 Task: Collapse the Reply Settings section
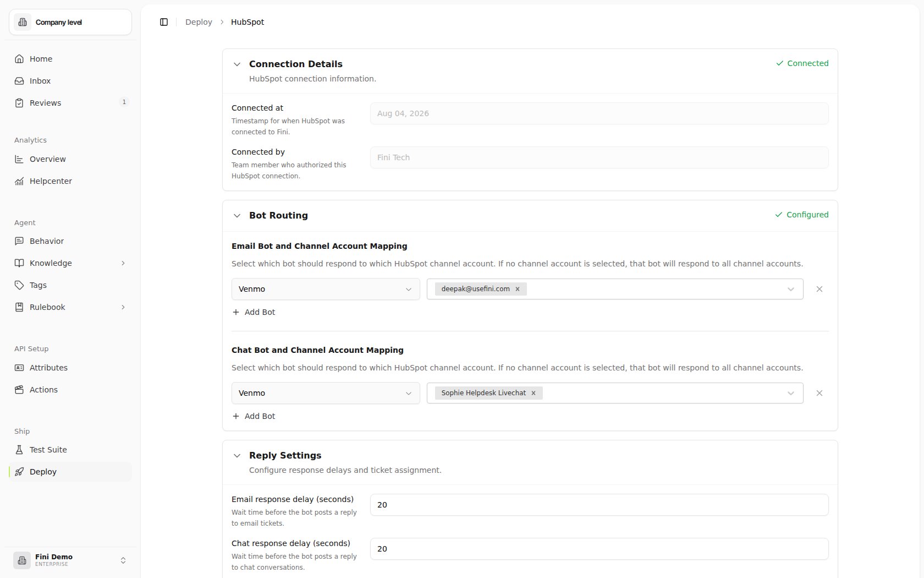[237, 456]
